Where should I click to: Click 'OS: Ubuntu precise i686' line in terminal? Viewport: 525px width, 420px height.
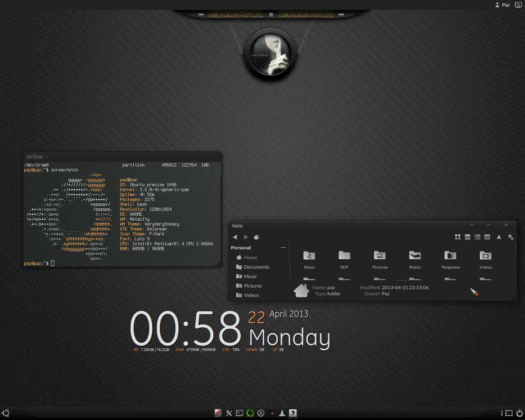(148, 185)
